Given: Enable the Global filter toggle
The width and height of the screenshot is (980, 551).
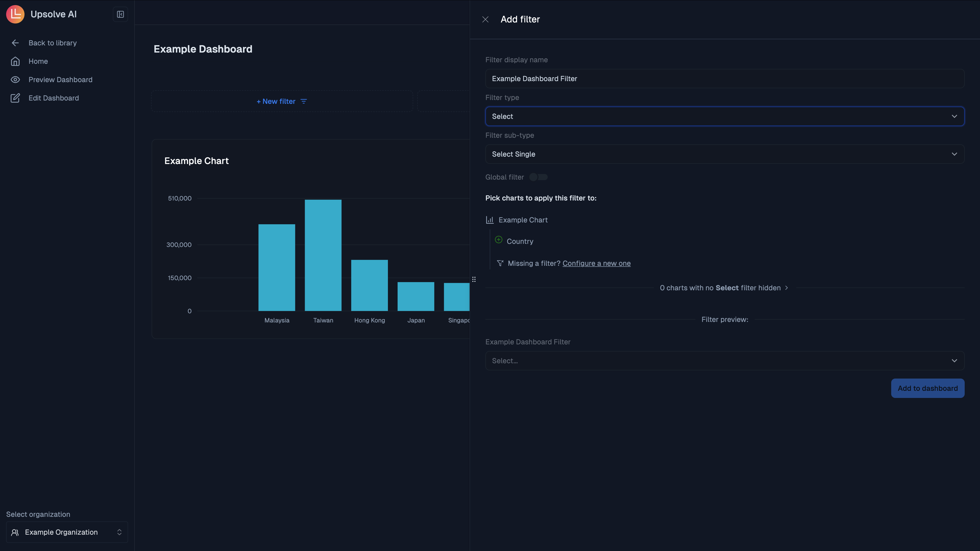Looking at the screenshot, I should tap(538, 177).
